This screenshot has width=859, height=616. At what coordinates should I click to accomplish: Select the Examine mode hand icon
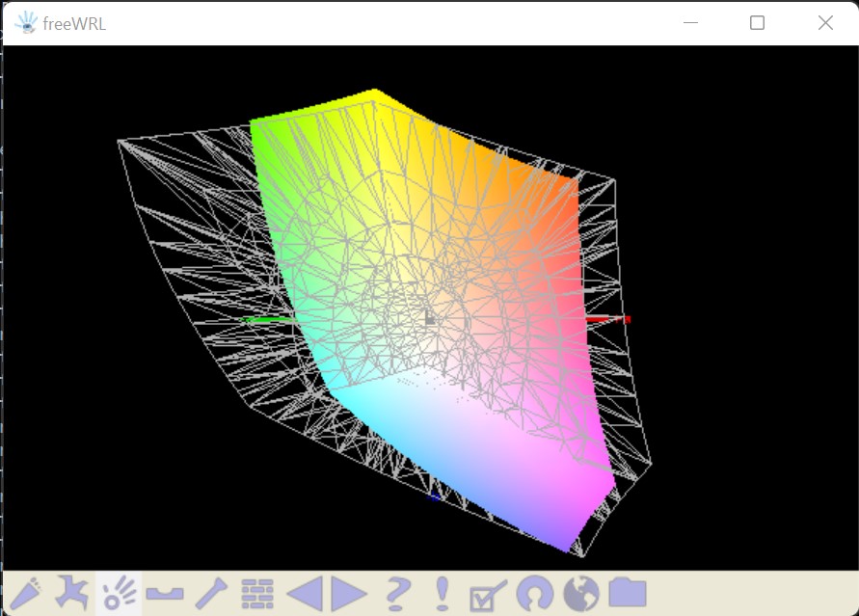point(119,593)
